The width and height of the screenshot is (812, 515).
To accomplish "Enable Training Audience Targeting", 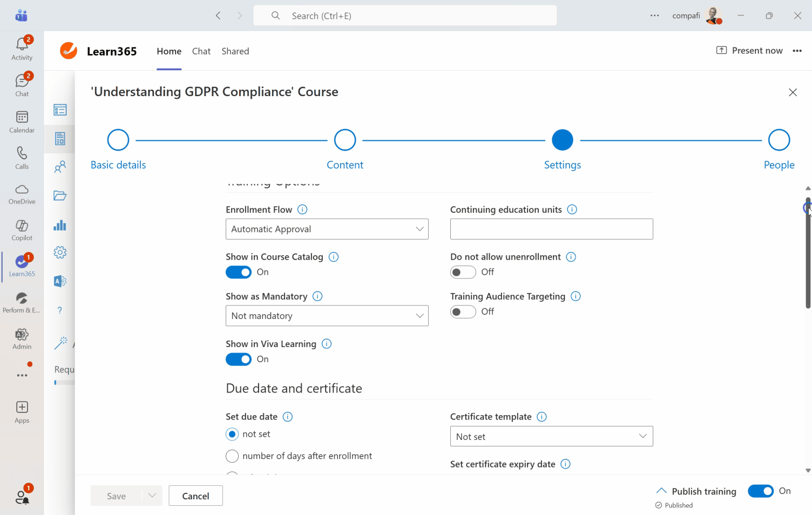I will tap(463, 311).
